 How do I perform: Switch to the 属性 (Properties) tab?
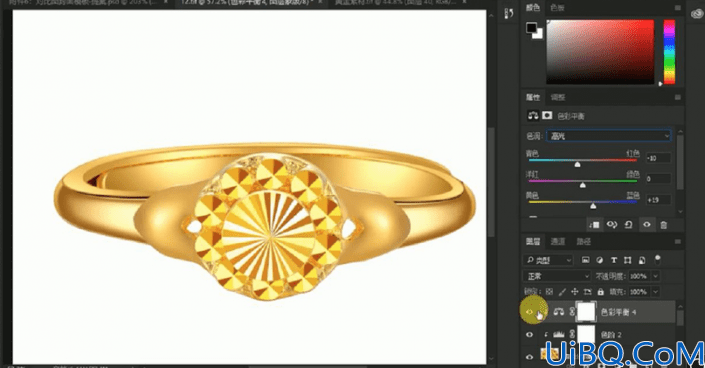tap(533, 97)
